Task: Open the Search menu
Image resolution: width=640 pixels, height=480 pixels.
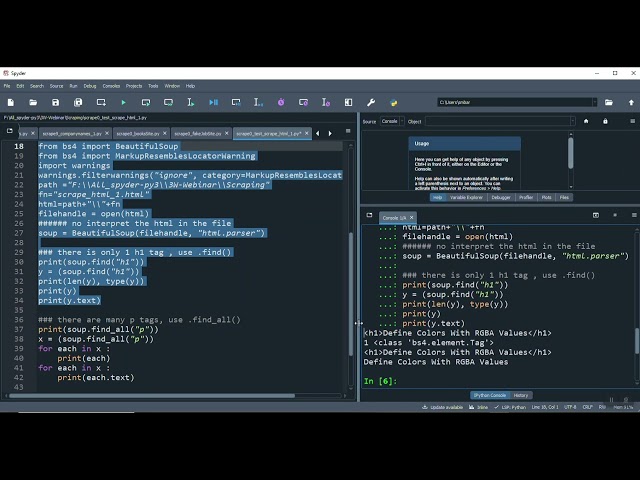Action: [x=37, y=86]
